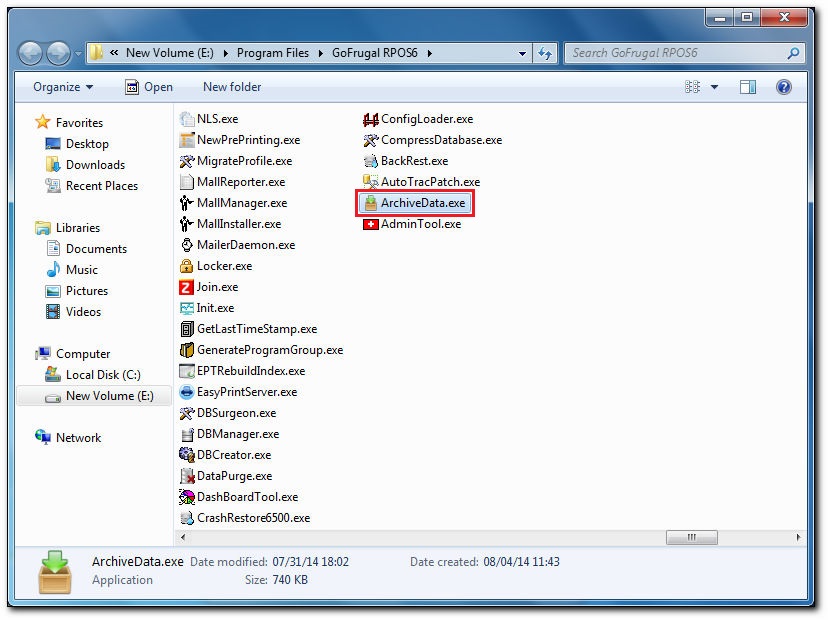Expand the view options dropdown arrow
828x620 pixels.
pyautogui.click(x=714, y=87)
